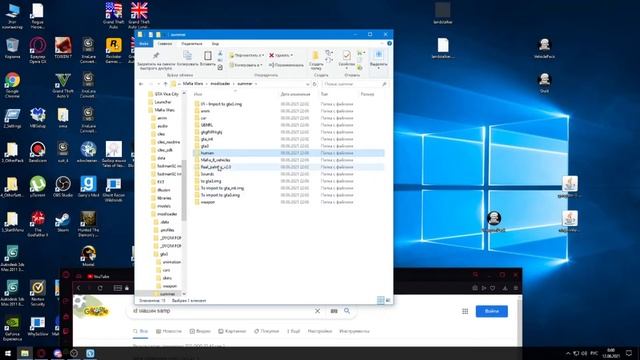Image resolution: width=640 pixels, height=360 pixels.
Task: Switch to the Home (Главная) ribbon tab
Action: click(x=165, y=44)
